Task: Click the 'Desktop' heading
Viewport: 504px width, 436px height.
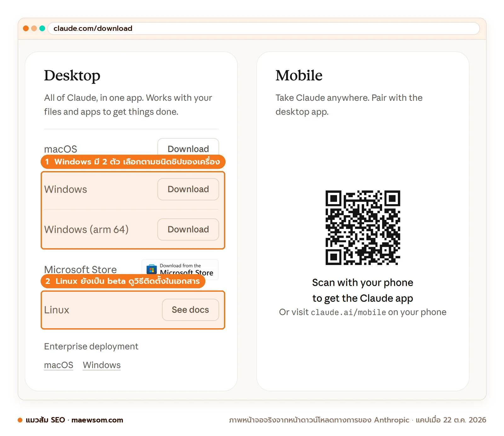Action: point(72,76)
